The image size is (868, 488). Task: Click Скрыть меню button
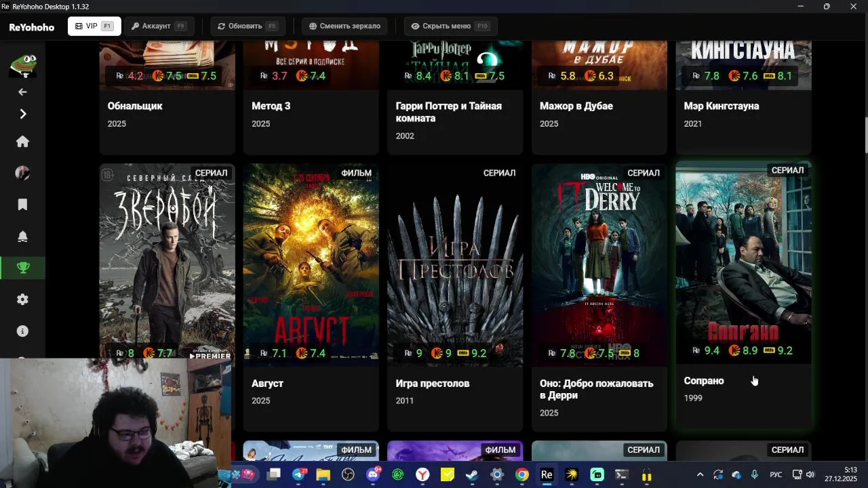(451, 26)
